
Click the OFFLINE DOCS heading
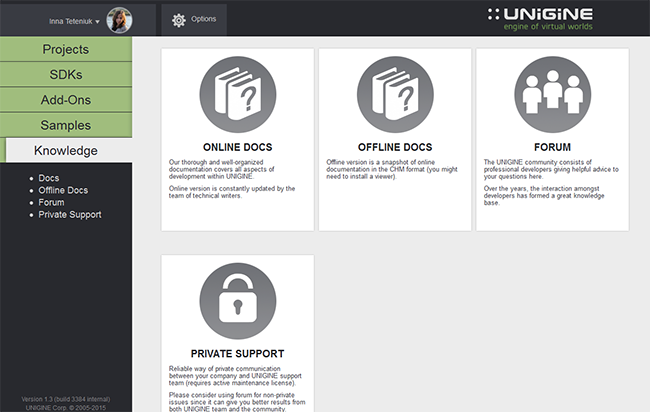click(x=395, y=147)
